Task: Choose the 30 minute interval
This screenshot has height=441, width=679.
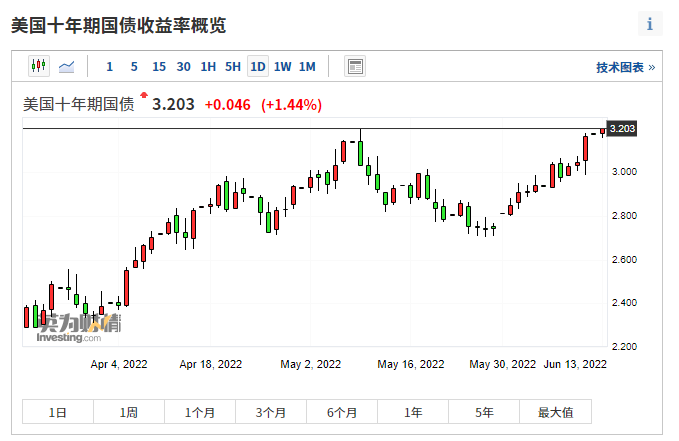Action: point(184,67)
